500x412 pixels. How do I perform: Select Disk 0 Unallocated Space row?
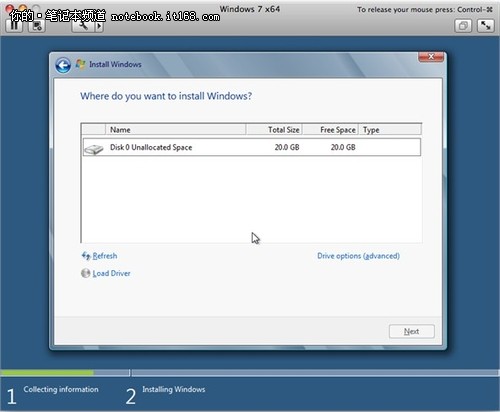pos(252,147)
